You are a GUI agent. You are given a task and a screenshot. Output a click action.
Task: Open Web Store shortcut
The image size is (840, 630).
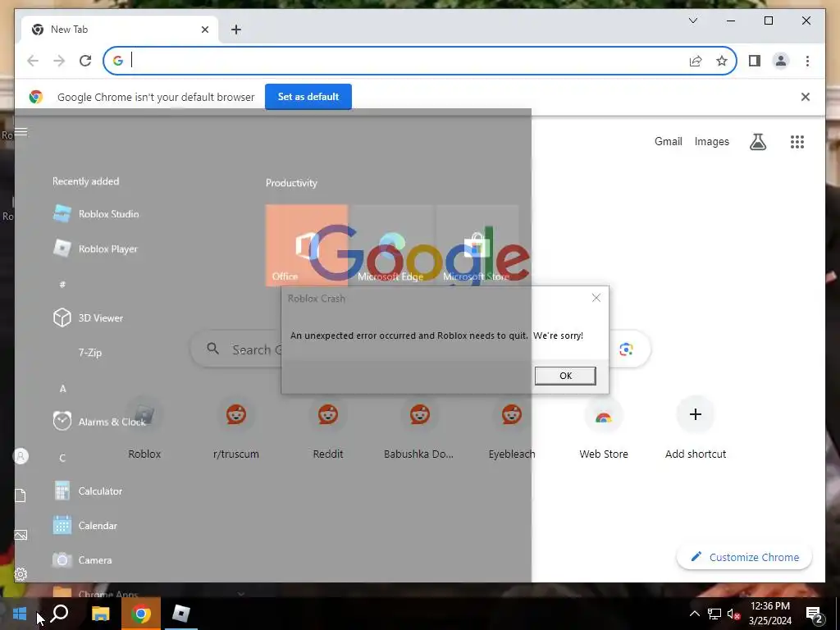(x=603, y=428)
